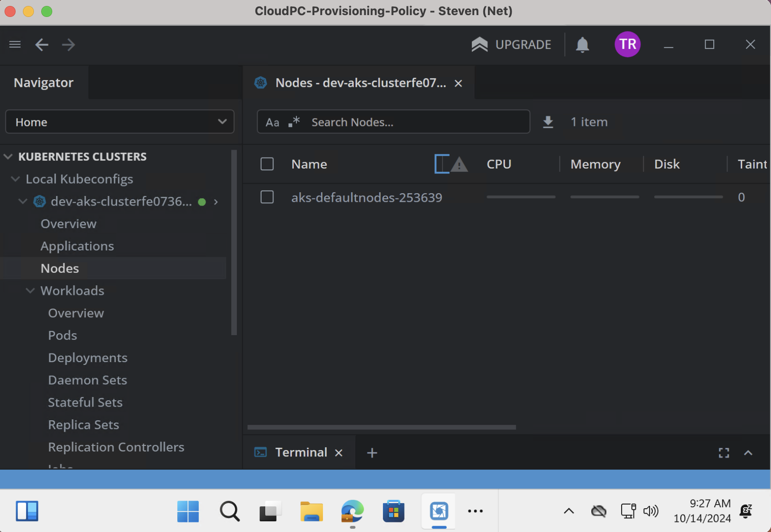The image size is (771, 532).
Task: Add a new terminal tab with plus
Action: click(372, 453)
